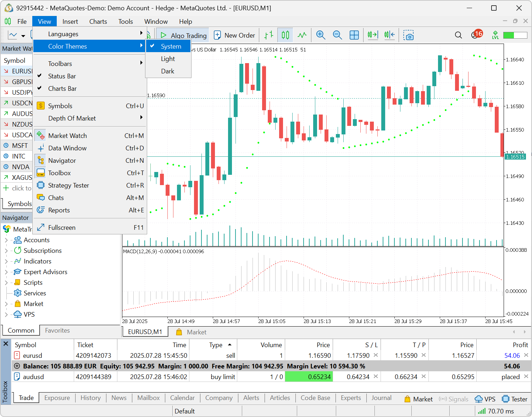Switch to the History tab
Image resolution: width=532 pixels, height=417 pixels.
(90, 398)
